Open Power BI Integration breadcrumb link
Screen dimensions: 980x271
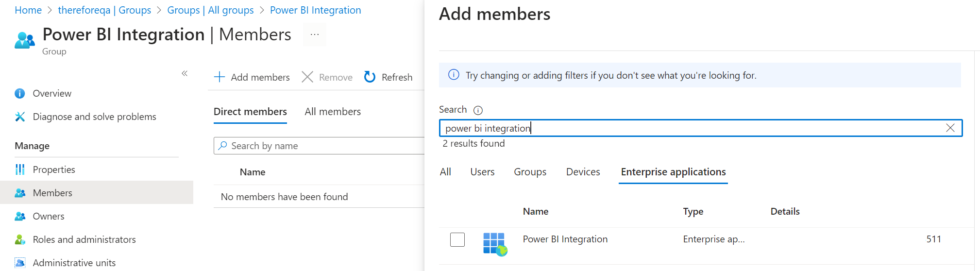[315, 10]
